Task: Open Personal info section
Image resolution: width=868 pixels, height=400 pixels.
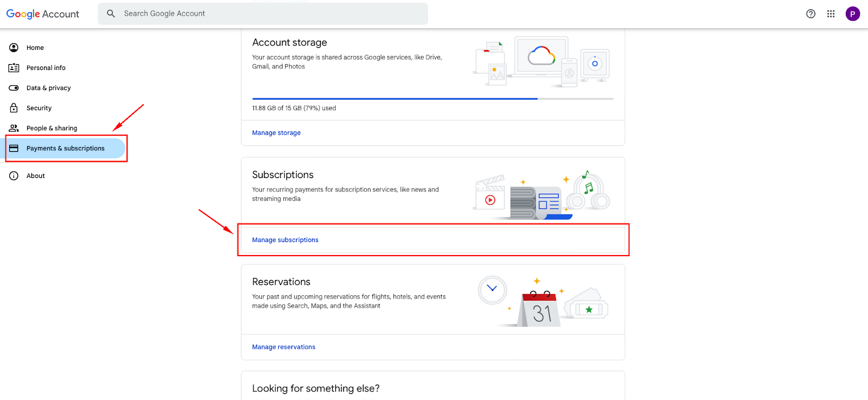Action: [x=46, y=68]
